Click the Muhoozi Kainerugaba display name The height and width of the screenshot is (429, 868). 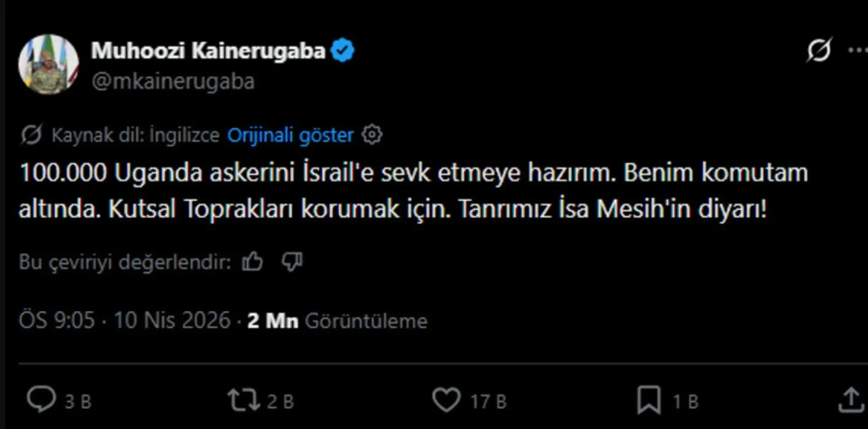pyautogui.click(x=208, y=51)
